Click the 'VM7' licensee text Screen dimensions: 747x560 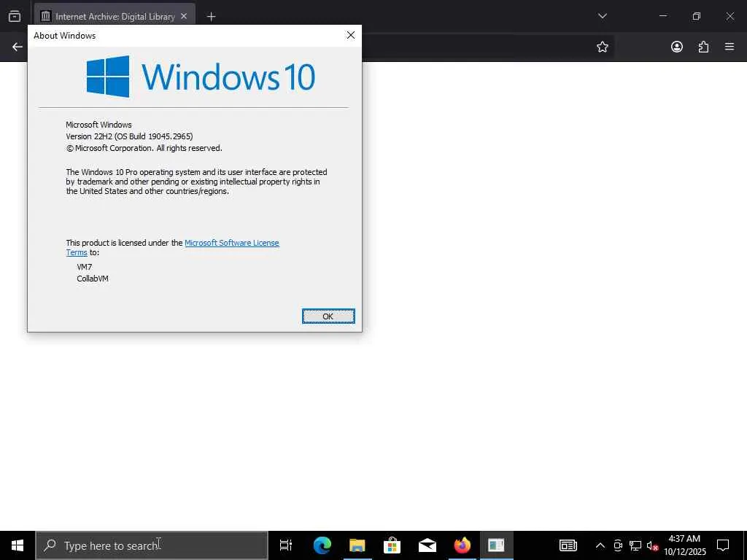[x=85, y=267]
